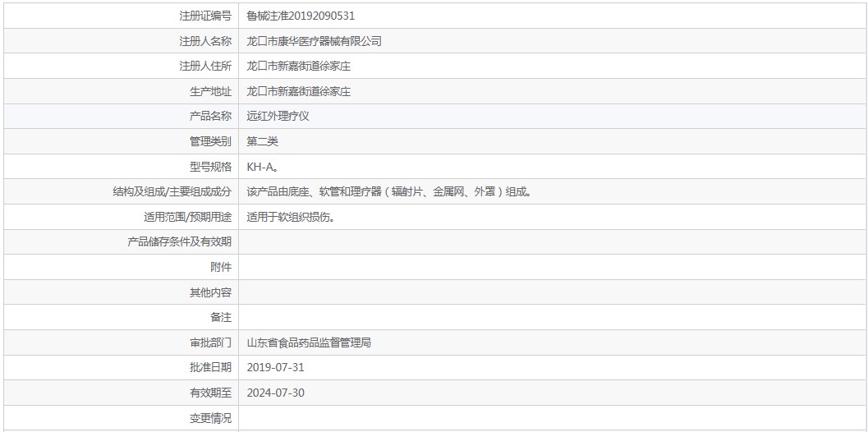Click the 审批部门 label

(x=210, y=342)
